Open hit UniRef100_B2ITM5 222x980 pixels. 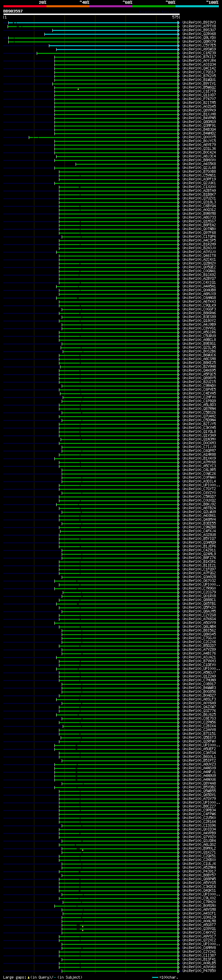[x=199, y=103]
